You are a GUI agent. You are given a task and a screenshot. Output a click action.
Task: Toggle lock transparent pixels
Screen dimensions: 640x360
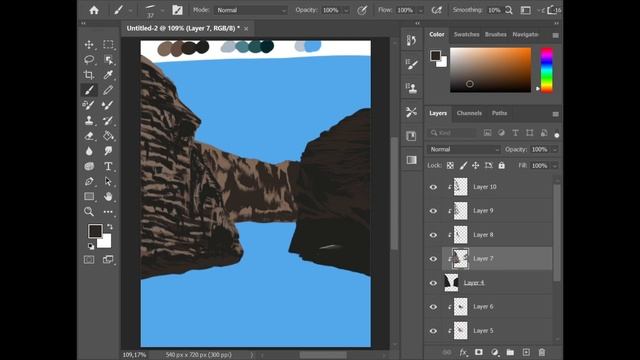[450, 165]
